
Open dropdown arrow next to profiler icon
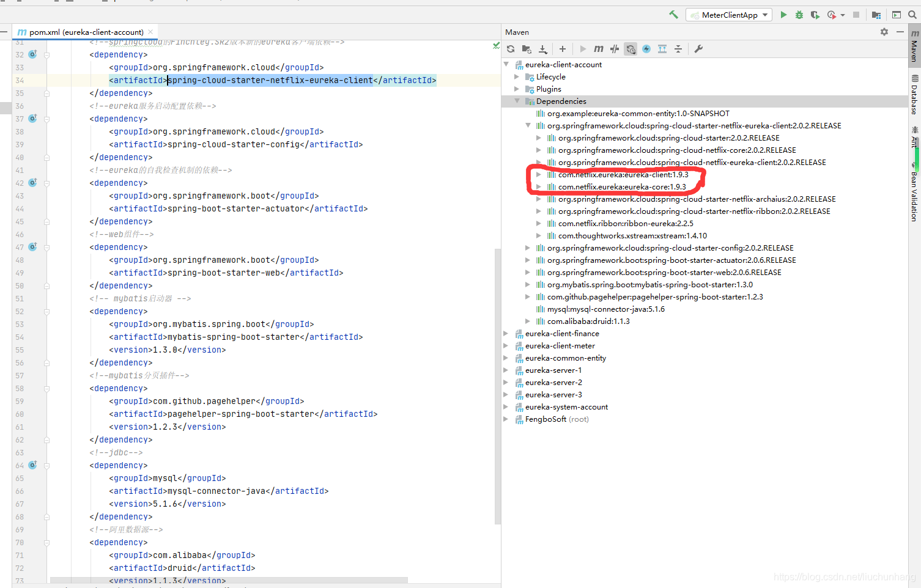pyautogui.click(x=843, y=15)
